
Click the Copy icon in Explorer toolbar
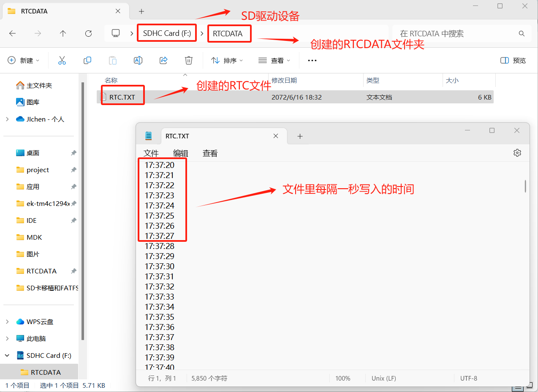pyautogui.click(x=87, y=60)
